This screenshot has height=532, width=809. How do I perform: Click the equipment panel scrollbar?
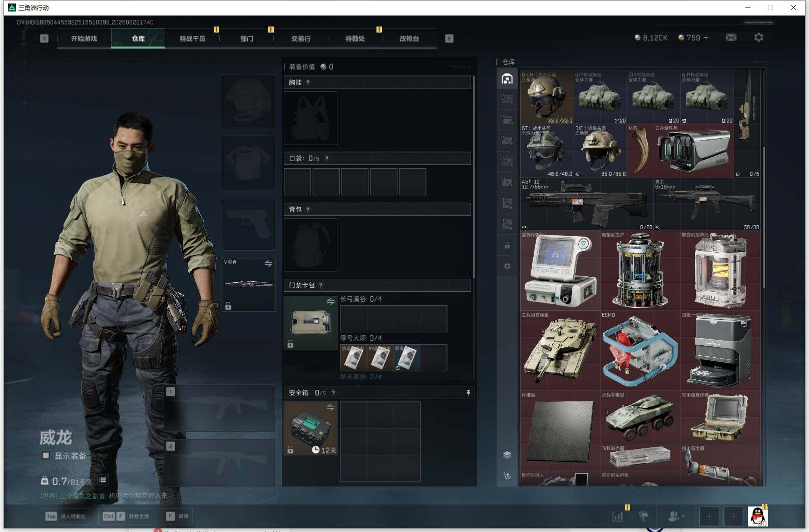coord(473,176)
